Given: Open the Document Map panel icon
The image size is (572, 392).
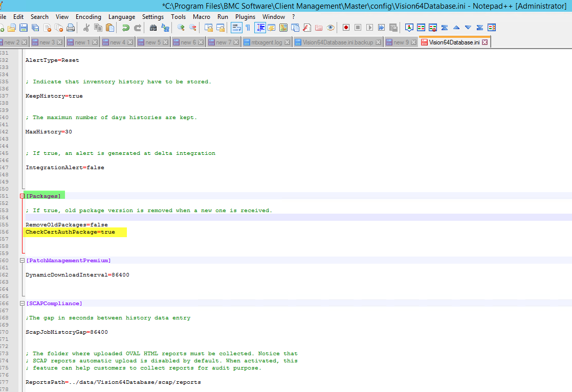Looking at the screenshot, I should coord(283,28).
